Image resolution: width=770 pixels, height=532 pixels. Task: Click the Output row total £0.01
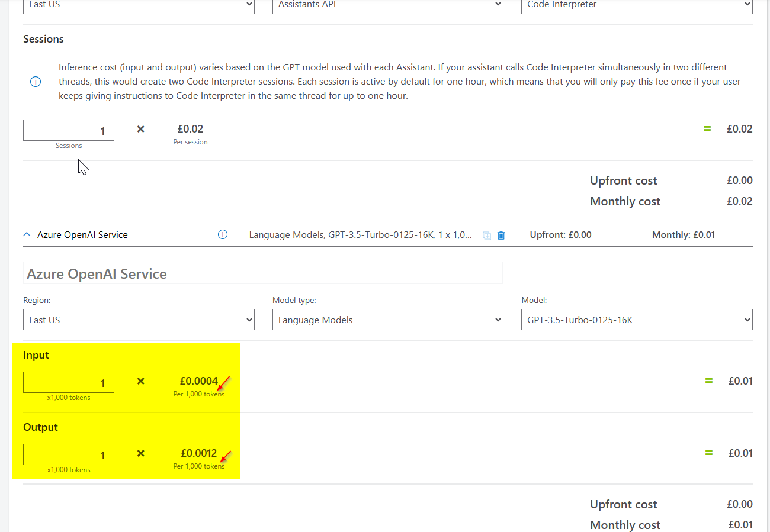[x=740, y=453]
